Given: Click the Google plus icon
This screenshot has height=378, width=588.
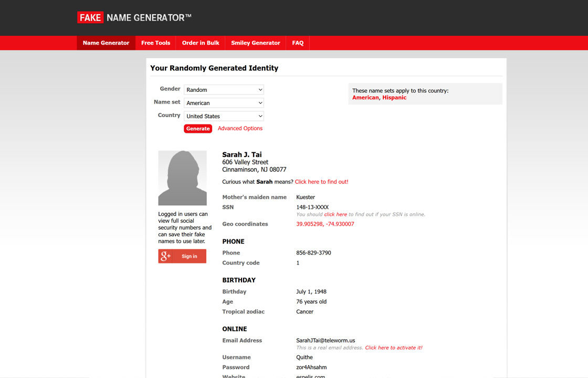Looking at the screenshot, I should click(165, 256).
